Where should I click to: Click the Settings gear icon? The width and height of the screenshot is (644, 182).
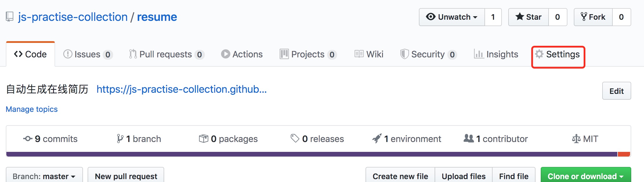click(x=539, y=54)
